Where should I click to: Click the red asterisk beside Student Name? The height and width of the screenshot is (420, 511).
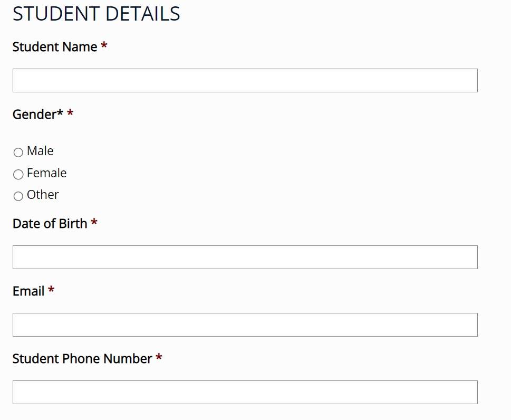pos(104,46)
